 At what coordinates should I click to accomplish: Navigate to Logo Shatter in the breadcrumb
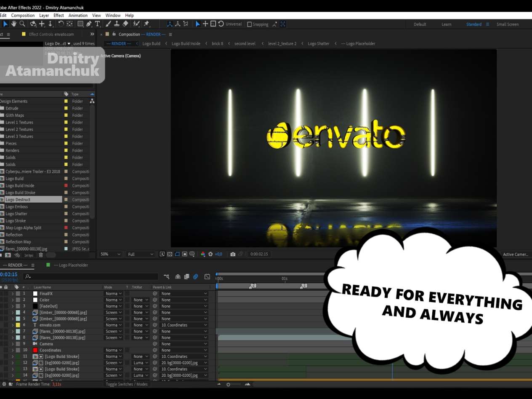tap(319, 43)
